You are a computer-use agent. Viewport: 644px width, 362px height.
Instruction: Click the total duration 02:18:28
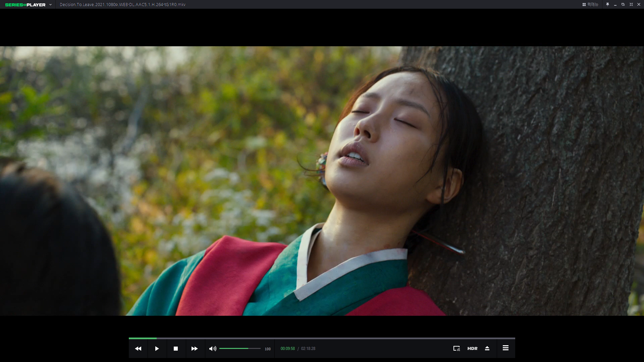tap(308, 349)
